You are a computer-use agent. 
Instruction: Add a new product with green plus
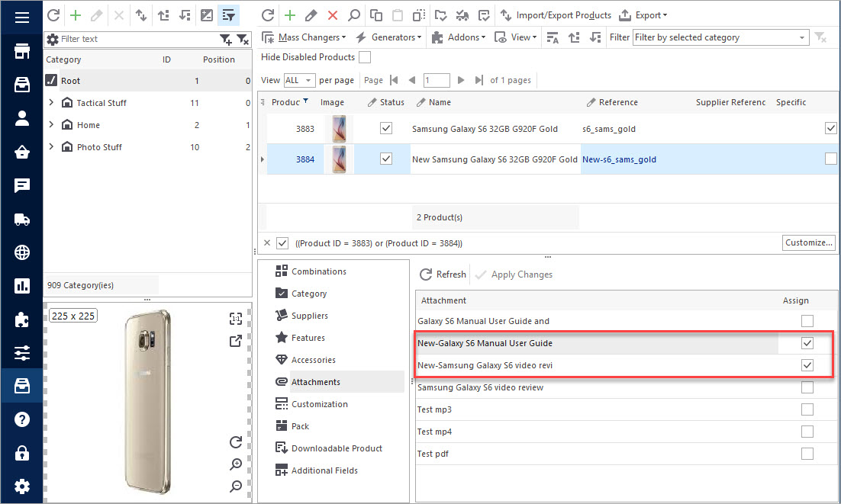[x=290, y=15]
